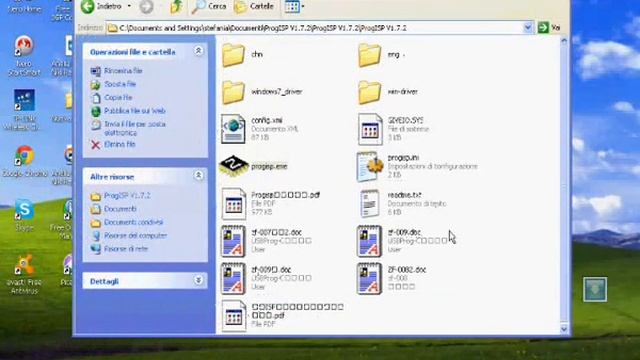Select the zf-009 doc icon in left column
Screen dimensions: 640x360
click(x=233, y=279)
